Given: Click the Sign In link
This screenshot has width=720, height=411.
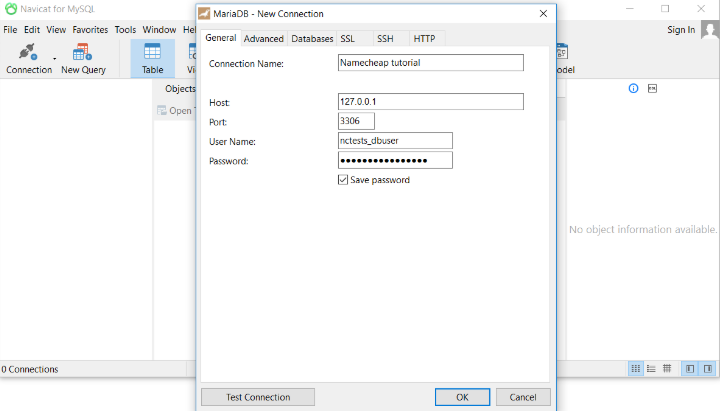Looking at the screenshot, I should click(681, 30).
